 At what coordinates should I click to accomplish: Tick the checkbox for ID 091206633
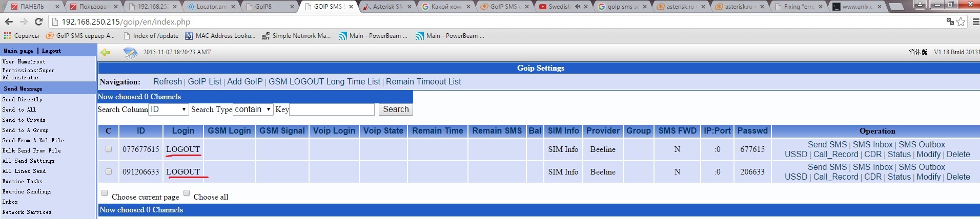coord(108,171)
